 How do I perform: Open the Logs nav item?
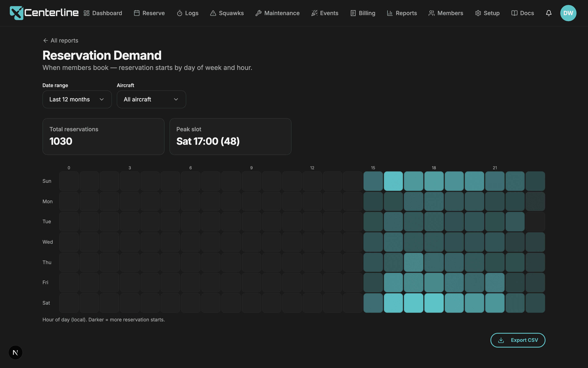click(188, 13)
